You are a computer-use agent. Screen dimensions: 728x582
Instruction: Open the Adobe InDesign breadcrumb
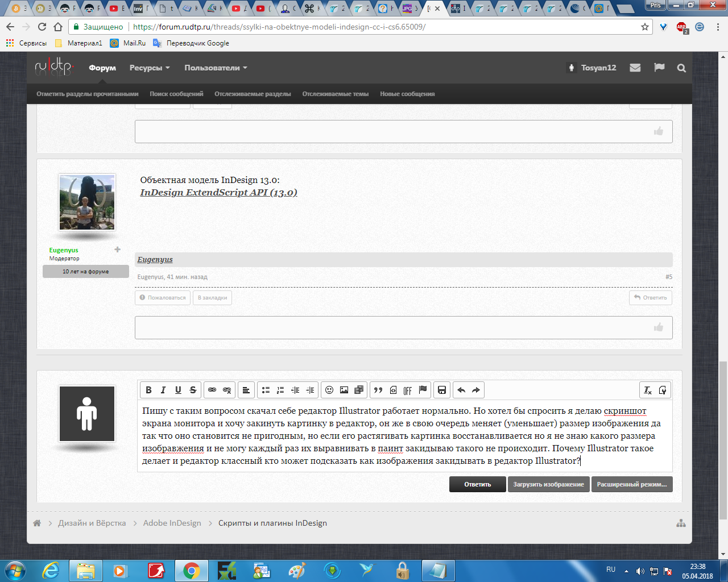(x=172, y=523)
